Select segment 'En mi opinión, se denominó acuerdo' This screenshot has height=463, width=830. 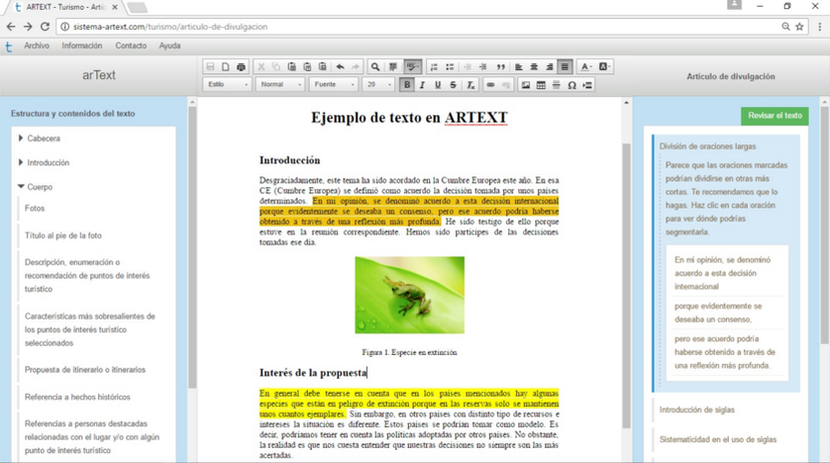723,273
